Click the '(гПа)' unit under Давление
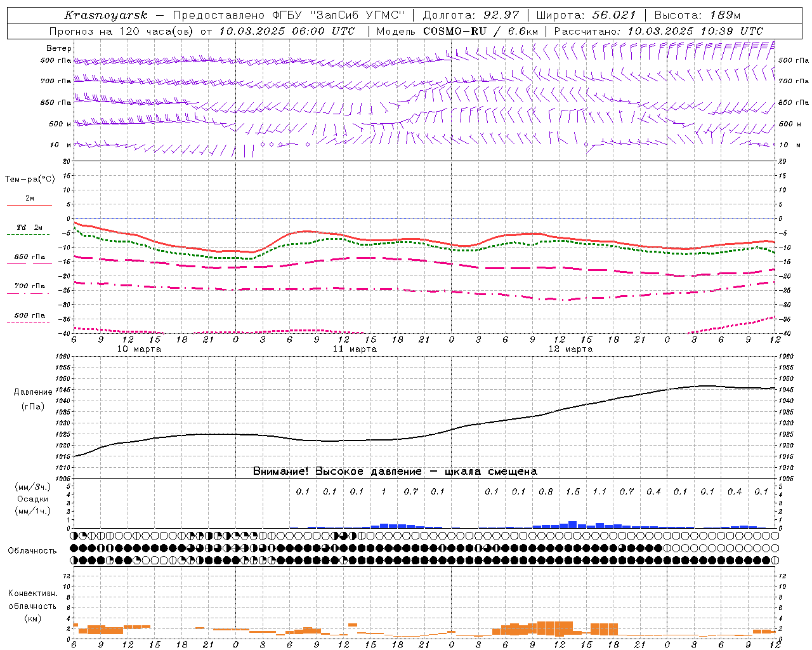This screenshot has width=812, height=650. click(33, 407)
